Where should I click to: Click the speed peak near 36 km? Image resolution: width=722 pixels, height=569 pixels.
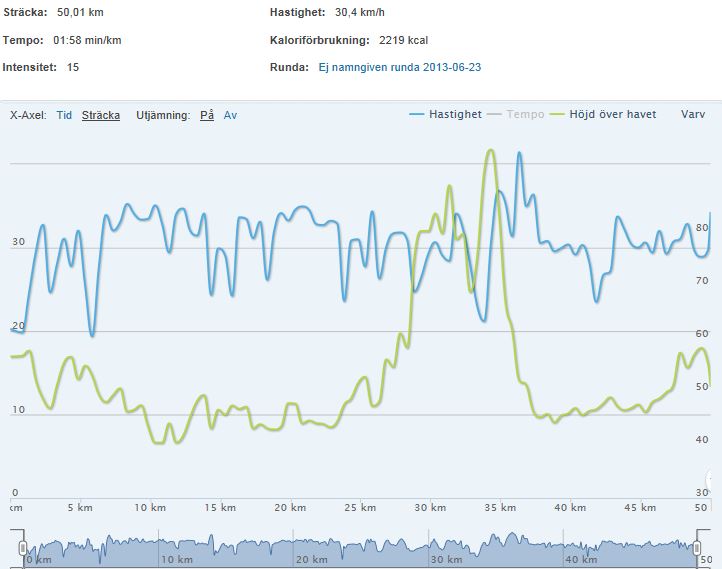(519, 154)
